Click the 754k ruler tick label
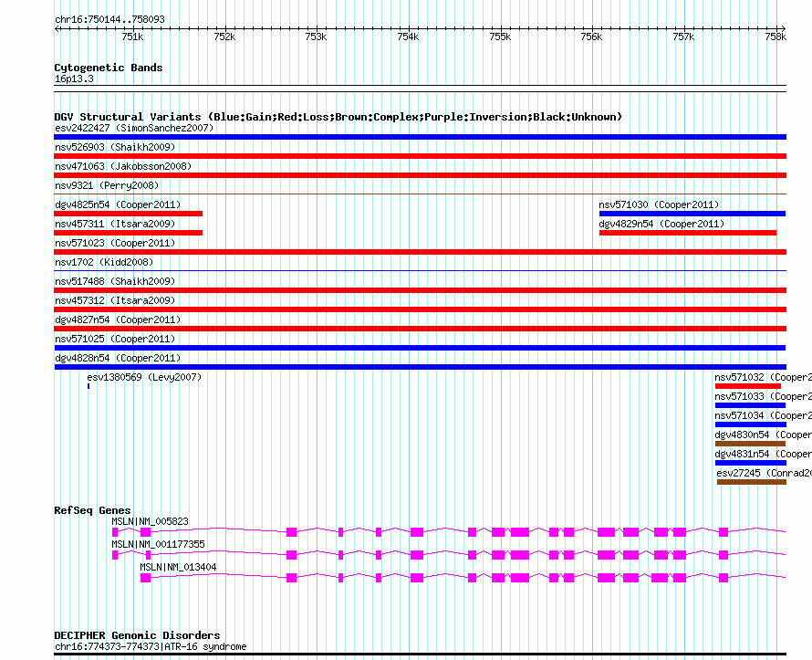The image size is (812, 660). click(408, 37)
